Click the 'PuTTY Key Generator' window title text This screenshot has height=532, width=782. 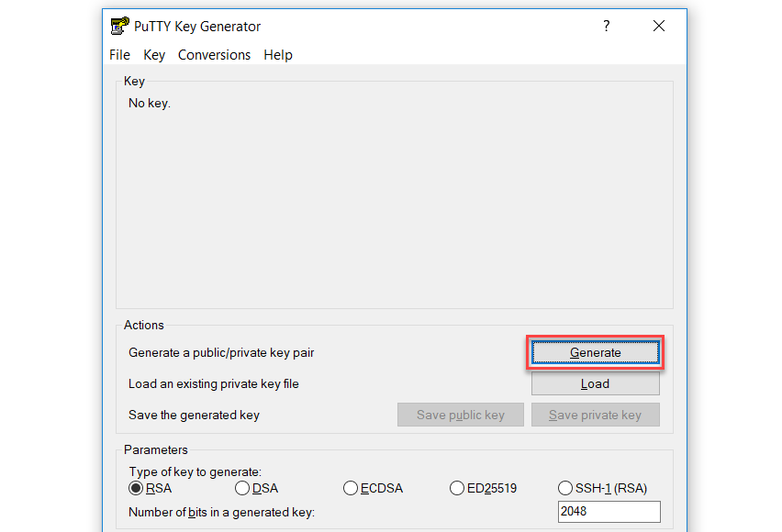tap(197, 27)
